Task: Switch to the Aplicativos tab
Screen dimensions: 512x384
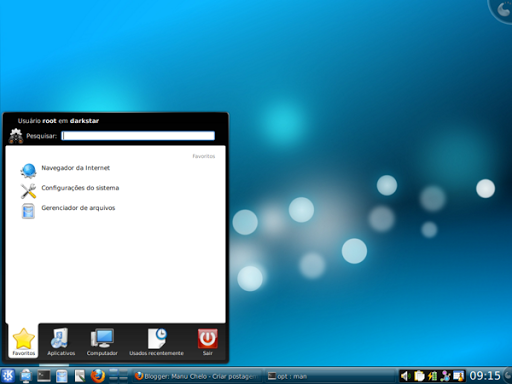Action: pos(61,342)
